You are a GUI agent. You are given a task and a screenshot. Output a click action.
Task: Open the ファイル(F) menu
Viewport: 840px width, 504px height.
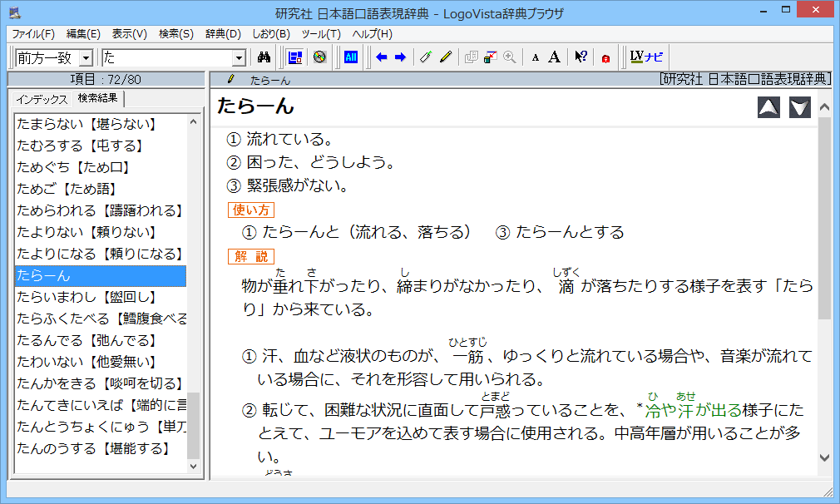(33, 34)
